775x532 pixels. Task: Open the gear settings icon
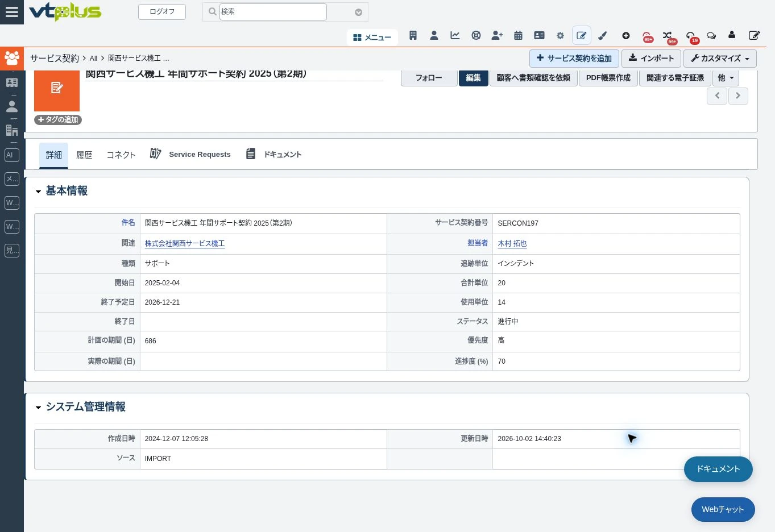(x=560, y=36)
